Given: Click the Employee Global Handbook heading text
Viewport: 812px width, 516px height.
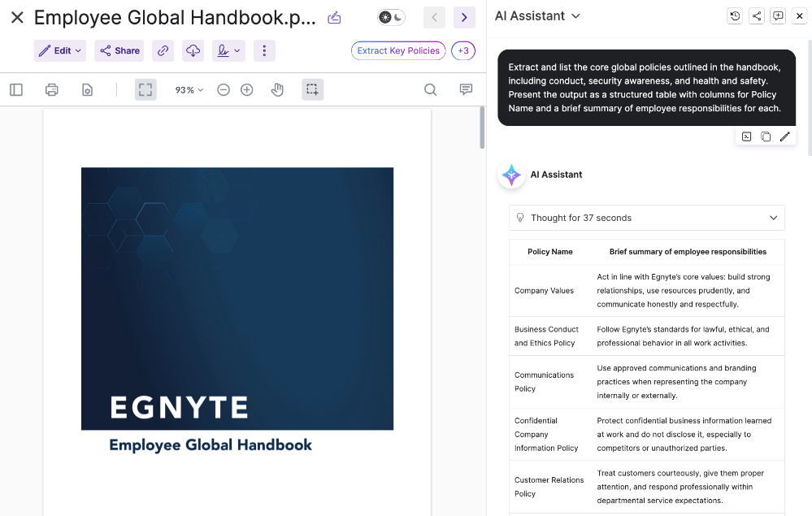Looking at the screenshot, I should (211, 445).
